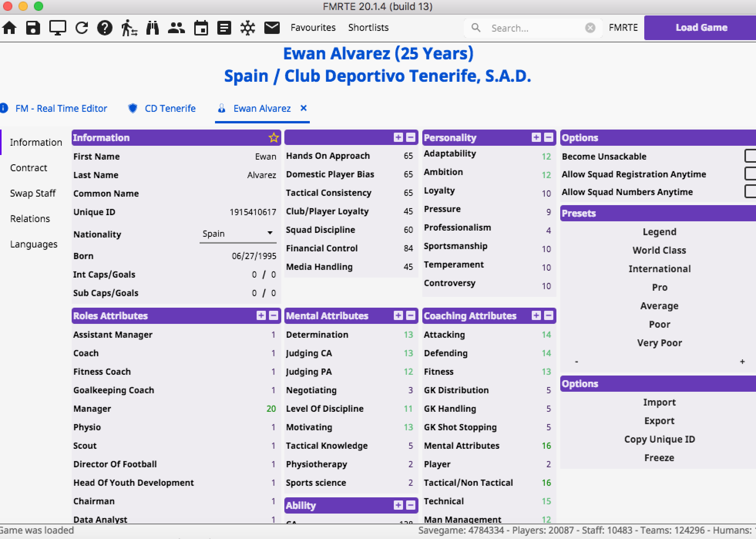Select the Manager role value 20
Screen dimensions: 756x539
pyautogui.click(x=271, y=409)
